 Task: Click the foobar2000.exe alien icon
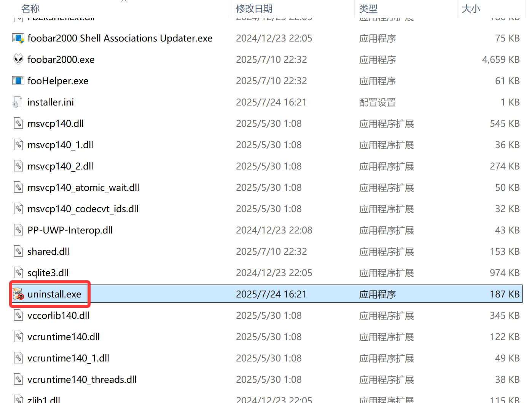(18, 59)
